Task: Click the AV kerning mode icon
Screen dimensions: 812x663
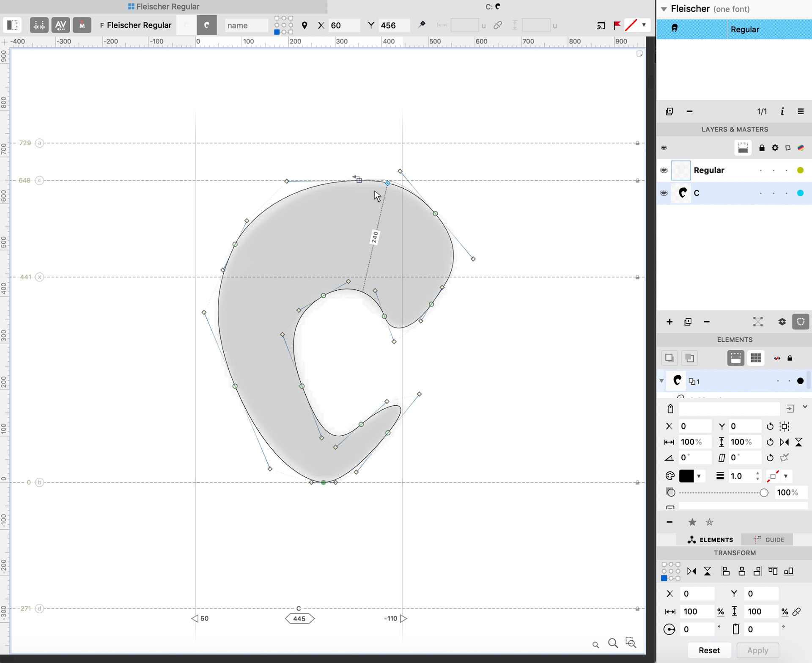Action: [60, 25]
